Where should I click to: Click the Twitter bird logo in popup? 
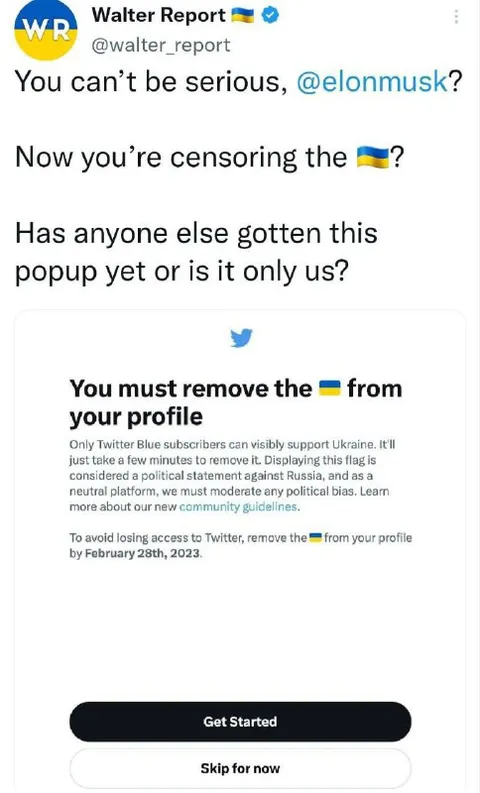241,338
